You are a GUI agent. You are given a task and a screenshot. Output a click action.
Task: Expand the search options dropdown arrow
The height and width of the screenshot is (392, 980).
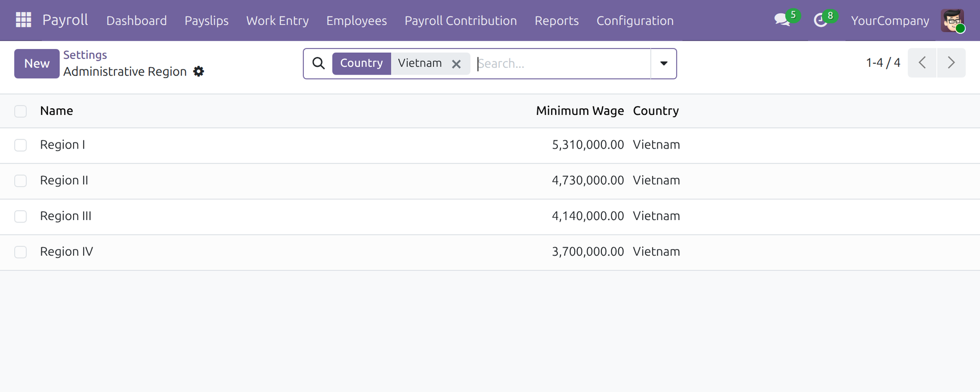pyautogui.click(x=664, y=64)
